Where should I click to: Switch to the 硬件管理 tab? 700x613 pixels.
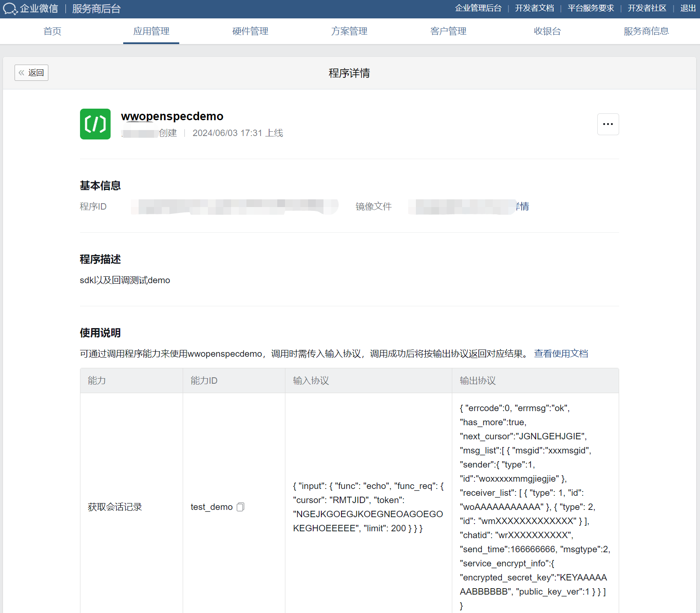pyautogui.click(x=250, y=31)
